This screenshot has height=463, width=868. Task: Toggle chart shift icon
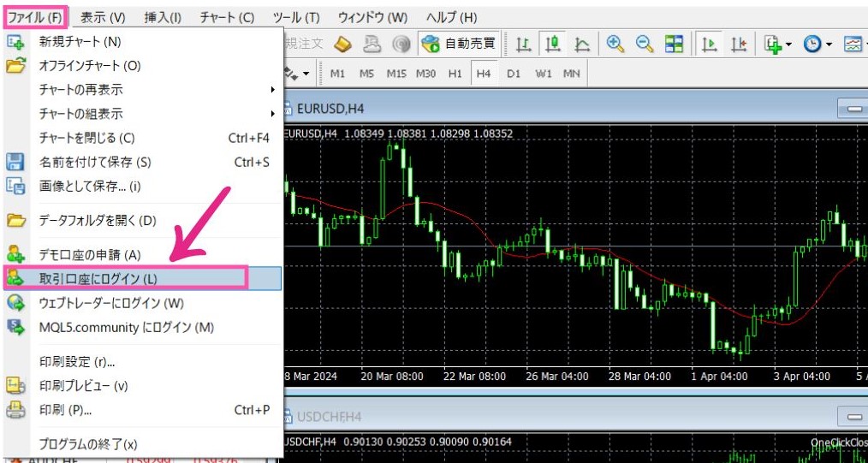tap(739, 43)
